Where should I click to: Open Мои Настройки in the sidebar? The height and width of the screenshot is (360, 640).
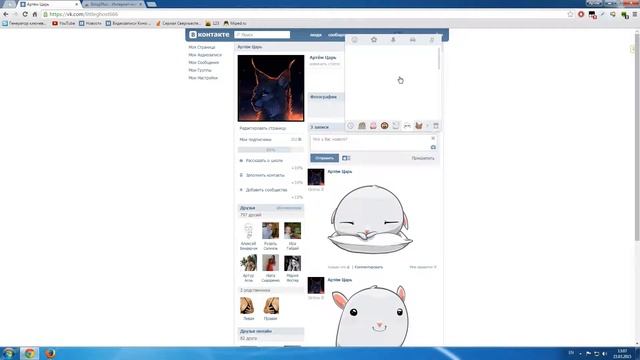(203, 78)
